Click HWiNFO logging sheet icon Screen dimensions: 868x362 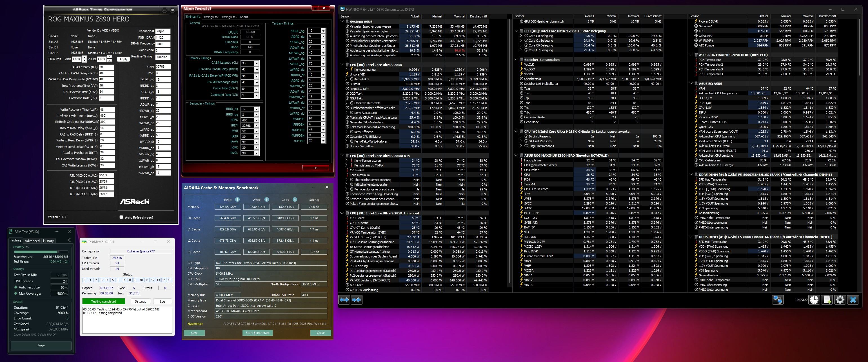(x=827, y=300)
